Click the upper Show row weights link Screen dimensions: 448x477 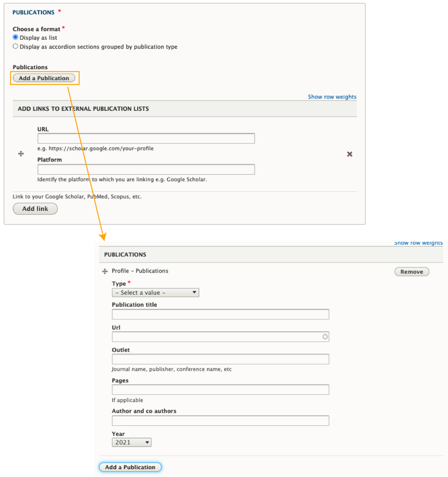pyautogui.click(x=332, y=97)
